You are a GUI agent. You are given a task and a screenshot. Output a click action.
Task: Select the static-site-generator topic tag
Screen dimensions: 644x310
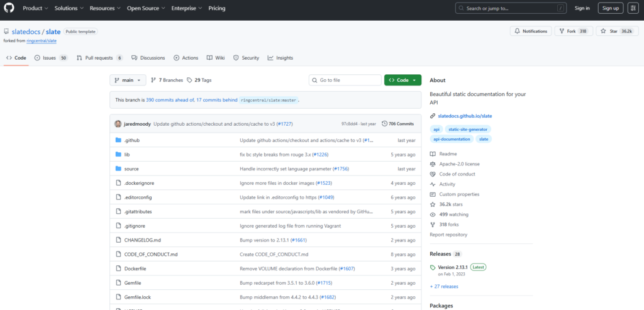pos(469,129)
